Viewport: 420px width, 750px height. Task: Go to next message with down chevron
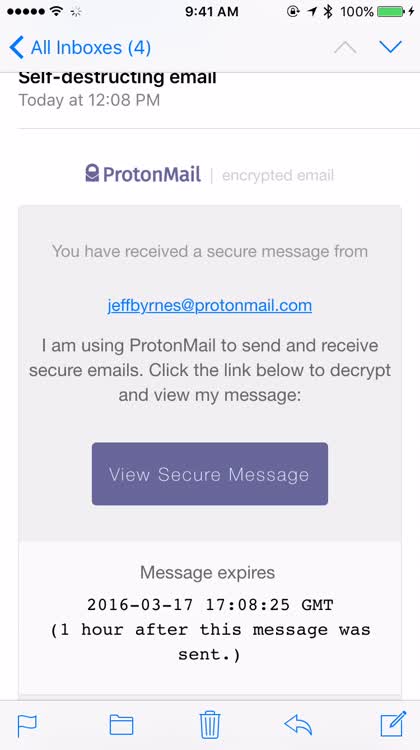(390, 47)
